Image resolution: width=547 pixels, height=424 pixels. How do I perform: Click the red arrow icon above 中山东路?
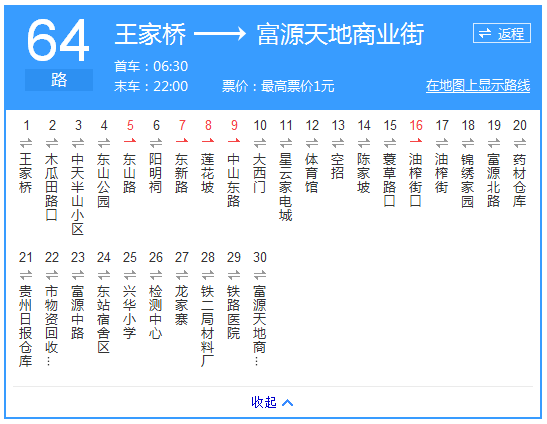[234, 141]
